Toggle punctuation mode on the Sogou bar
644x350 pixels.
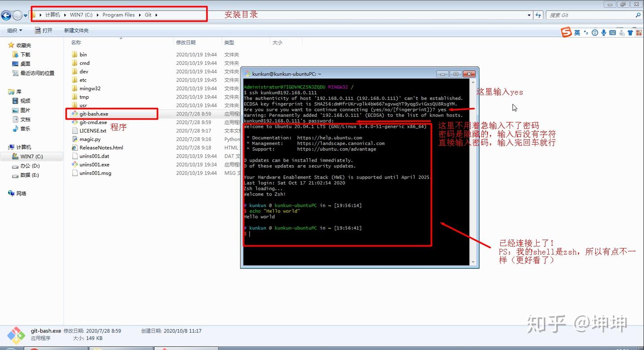pos(586,32)
